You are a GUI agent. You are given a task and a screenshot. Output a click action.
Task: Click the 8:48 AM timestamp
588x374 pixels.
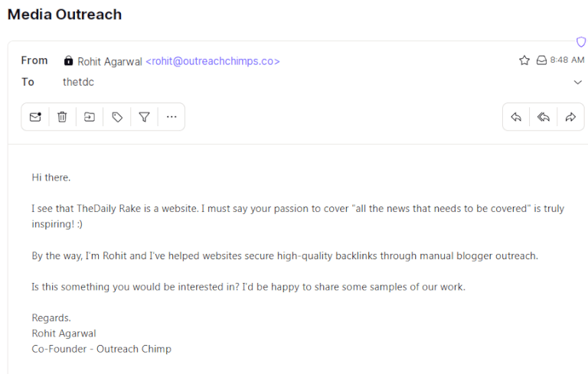pyautogui.click(x=567, y=60)
